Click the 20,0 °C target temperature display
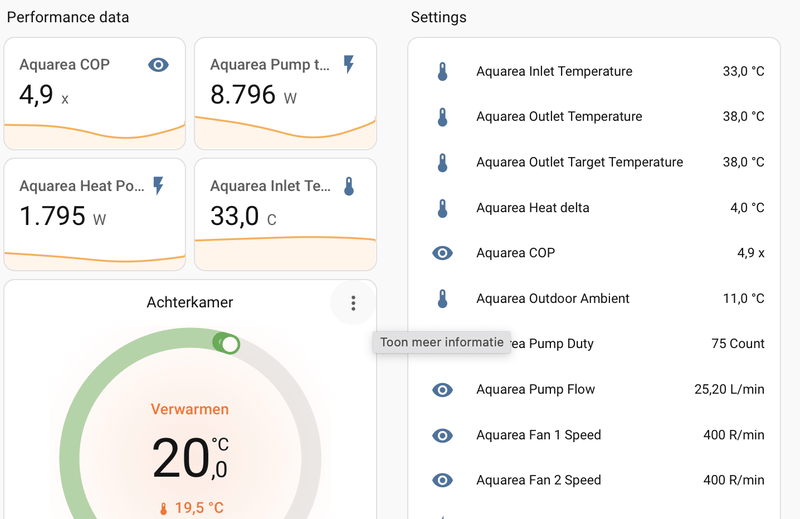The image size is (800, 519). (x=190, y=458)
